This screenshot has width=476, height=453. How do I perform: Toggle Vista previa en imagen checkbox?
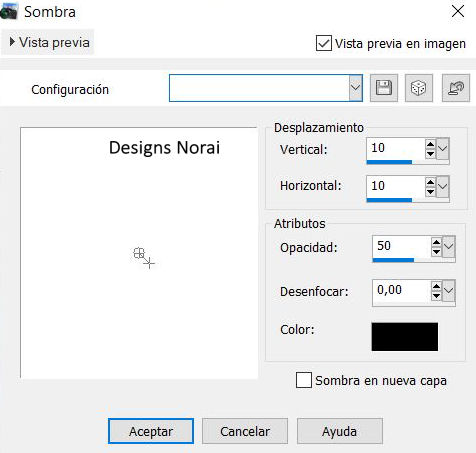click(323, 43)
